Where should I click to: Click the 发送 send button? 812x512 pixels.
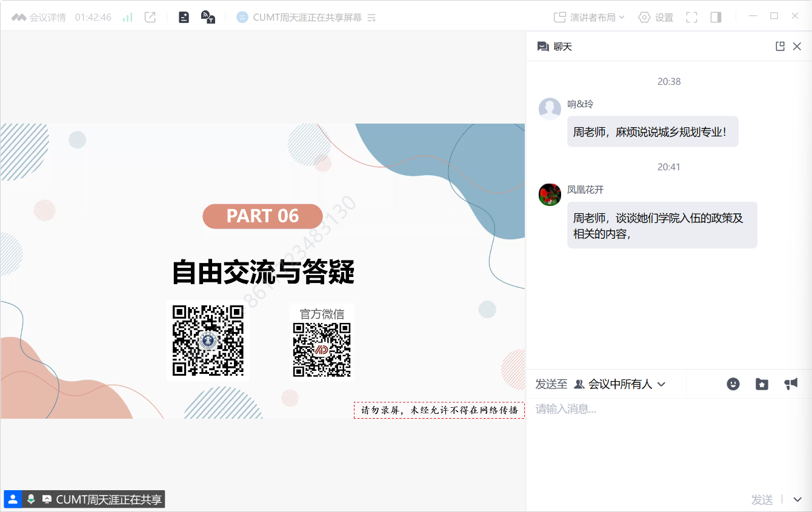coord(762,499)
